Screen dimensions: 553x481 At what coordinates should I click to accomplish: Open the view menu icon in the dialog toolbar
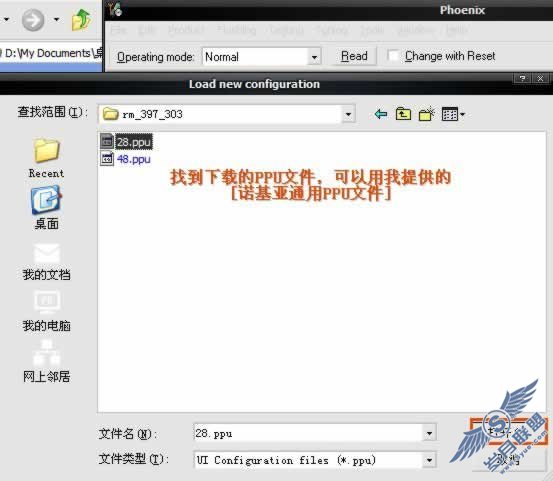tap(453, 114)
